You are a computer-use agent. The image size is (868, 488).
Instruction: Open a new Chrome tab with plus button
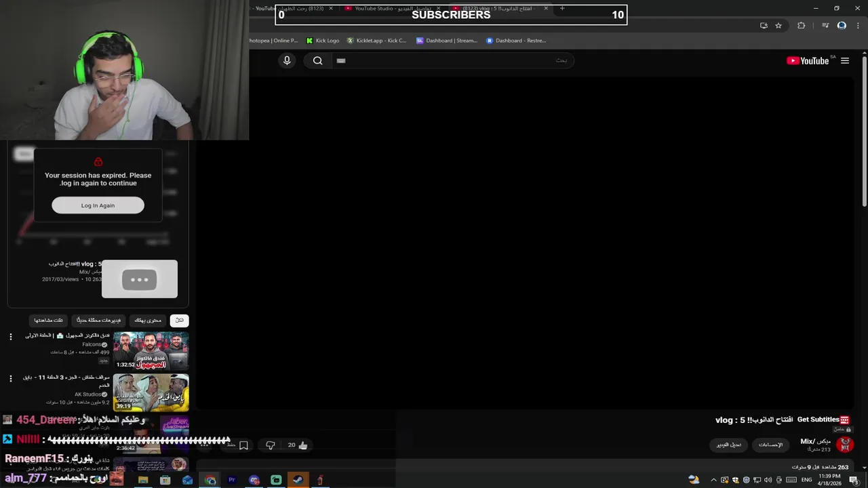click(x=562, y=8)
